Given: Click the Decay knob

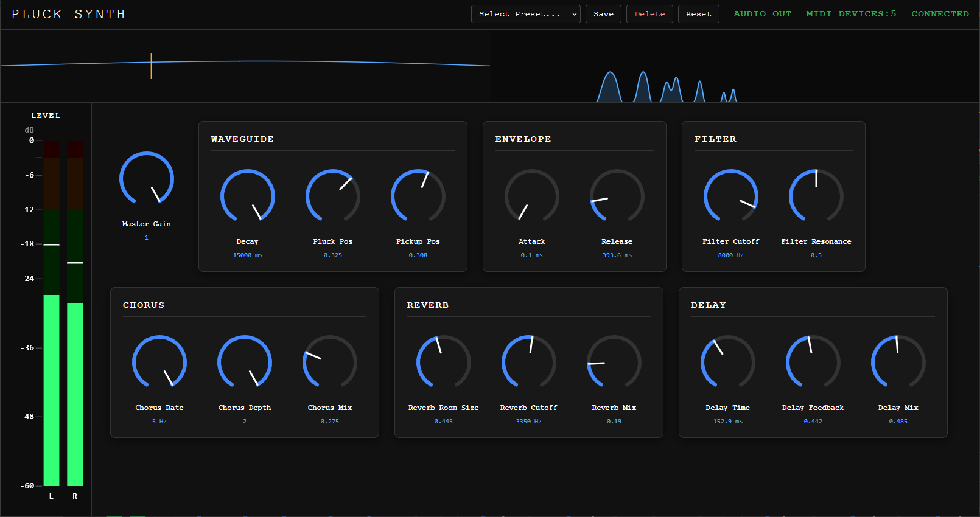Looking at the screenshot, I should [x=248, y=196].
